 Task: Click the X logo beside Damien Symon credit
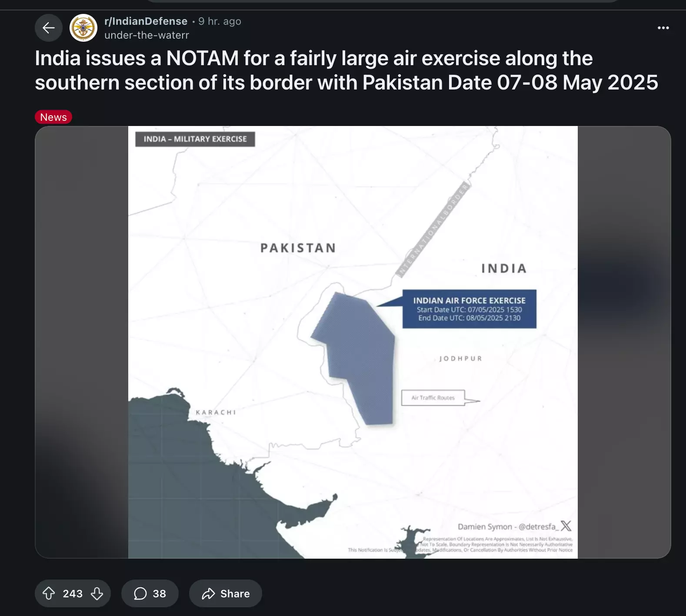point(566,526)
